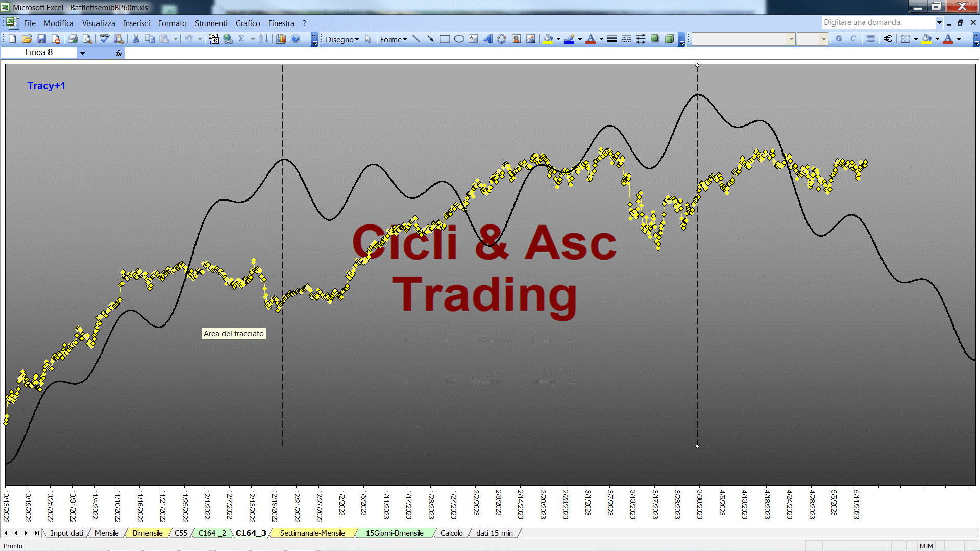Create a new blank workbook
Screen dimensions: 980x551
(13, 39)
